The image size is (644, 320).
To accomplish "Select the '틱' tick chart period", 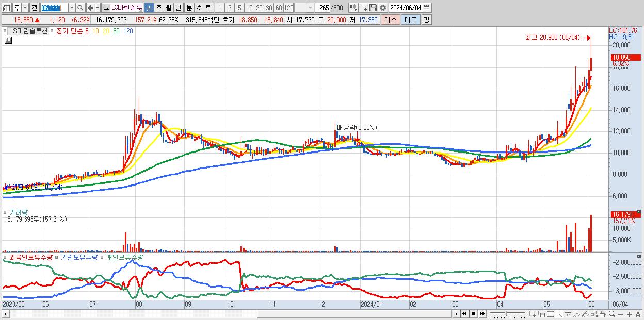I will click(x=208, y=8).
